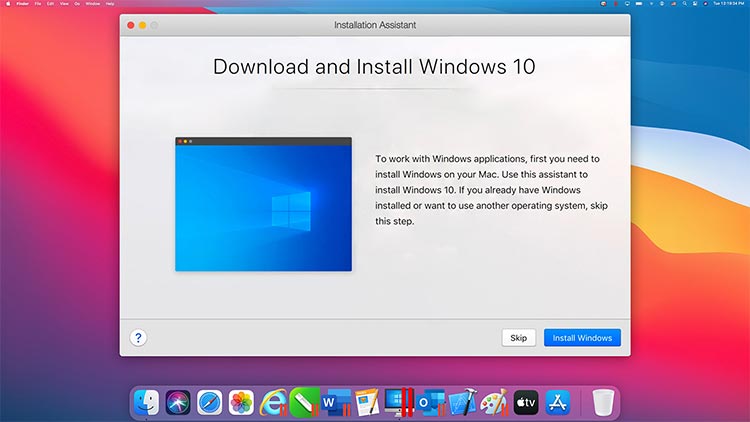This screenshot has height=422, width=750.
Task: Open Apple TV app in dock
Action: 526,402
